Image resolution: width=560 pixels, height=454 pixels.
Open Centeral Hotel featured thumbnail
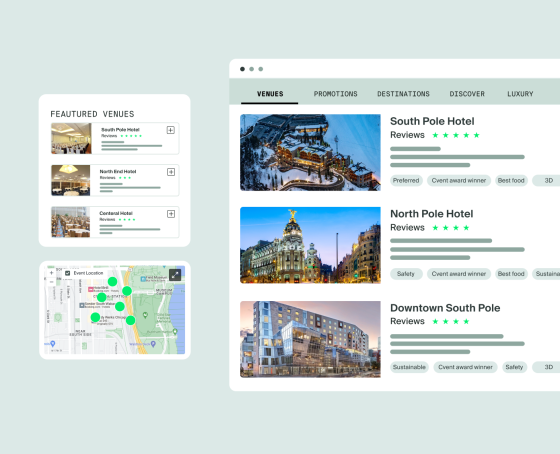point(71,222)
